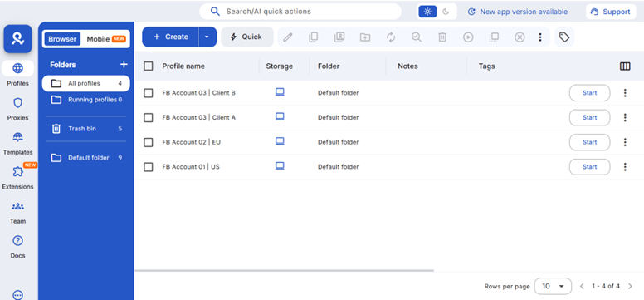Select all profiles with header checkbox
This screenshot has height=300, width=644.
pos(149,66)
